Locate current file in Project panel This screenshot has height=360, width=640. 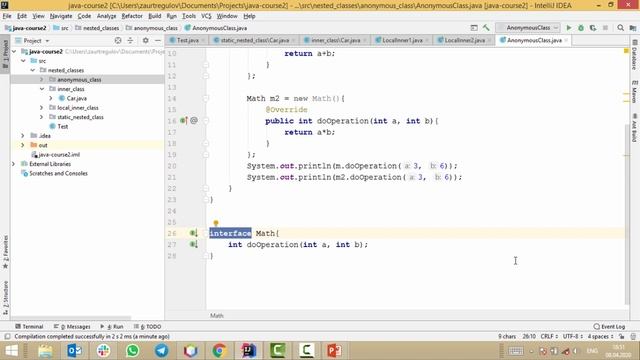pyautogui.click(x=118, y=40)
